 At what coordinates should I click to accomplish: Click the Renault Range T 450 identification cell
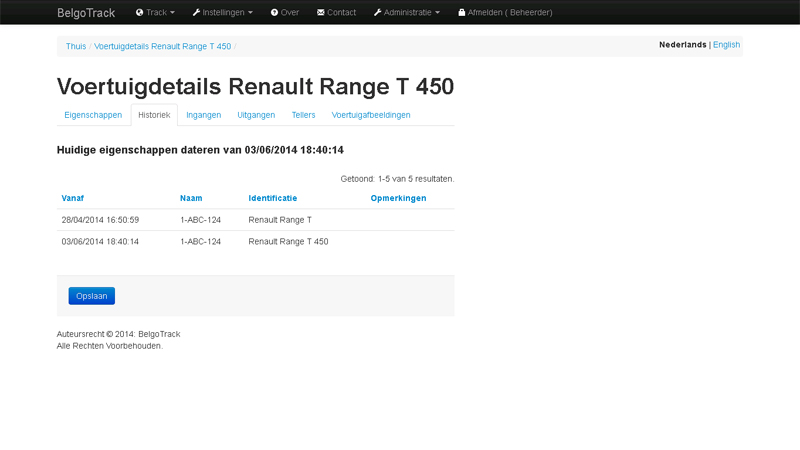[288, 241]
